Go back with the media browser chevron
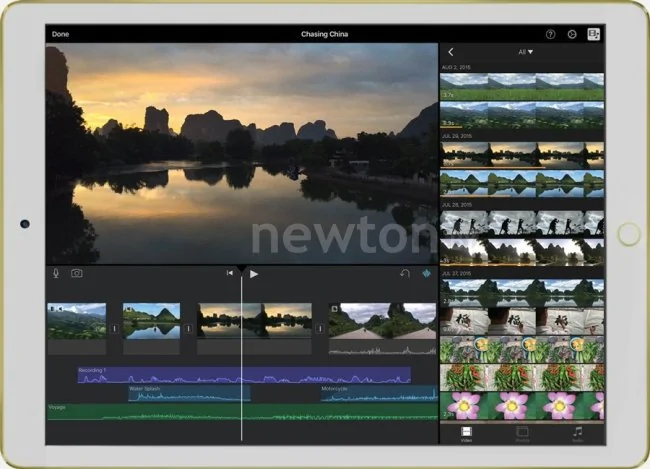The width and height of the screenshot is (650, 469). [451, 52]
